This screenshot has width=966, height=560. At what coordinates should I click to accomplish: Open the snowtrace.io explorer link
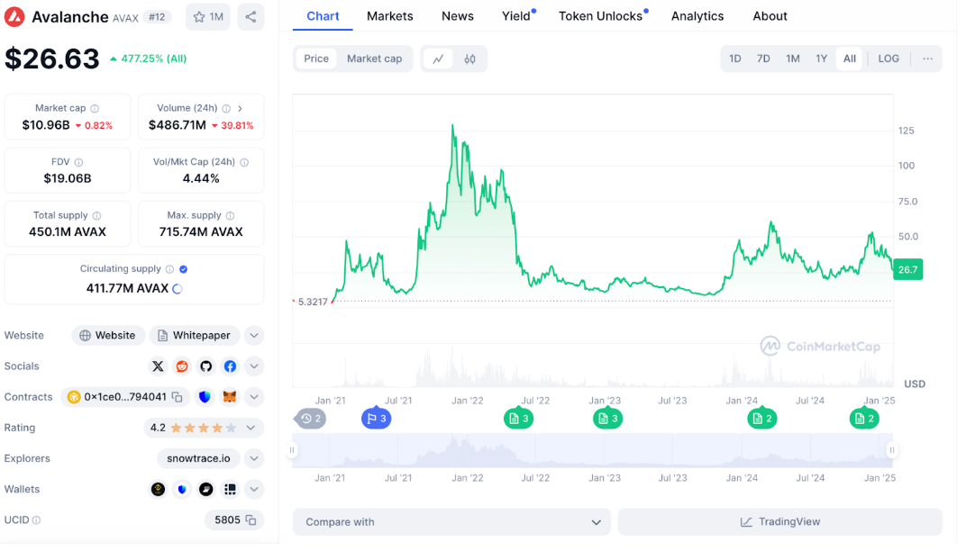click(x=198, y=458)
